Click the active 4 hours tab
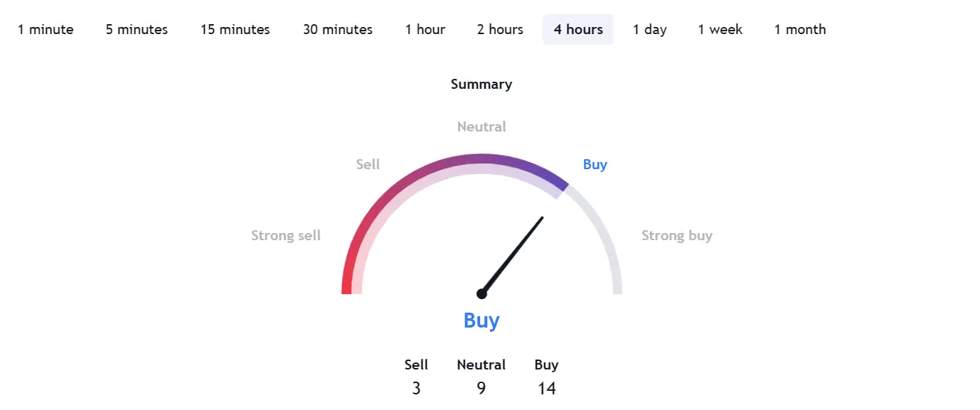The width and height of the screenshot is (980, 410). 578,29
